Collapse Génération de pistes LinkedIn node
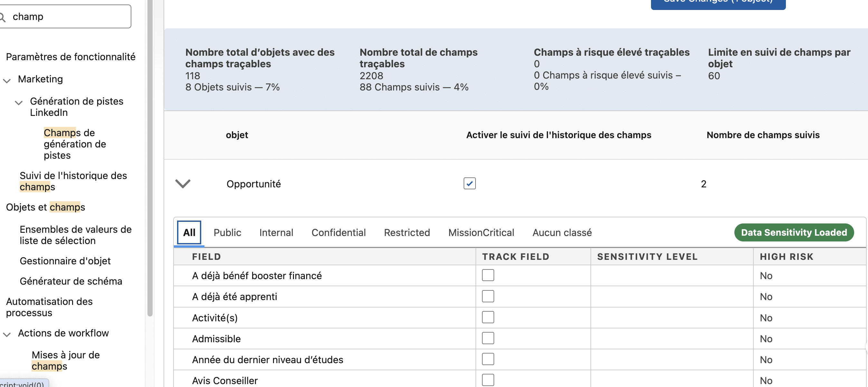This screenshot has width=868, height=387. coord(19,102)
